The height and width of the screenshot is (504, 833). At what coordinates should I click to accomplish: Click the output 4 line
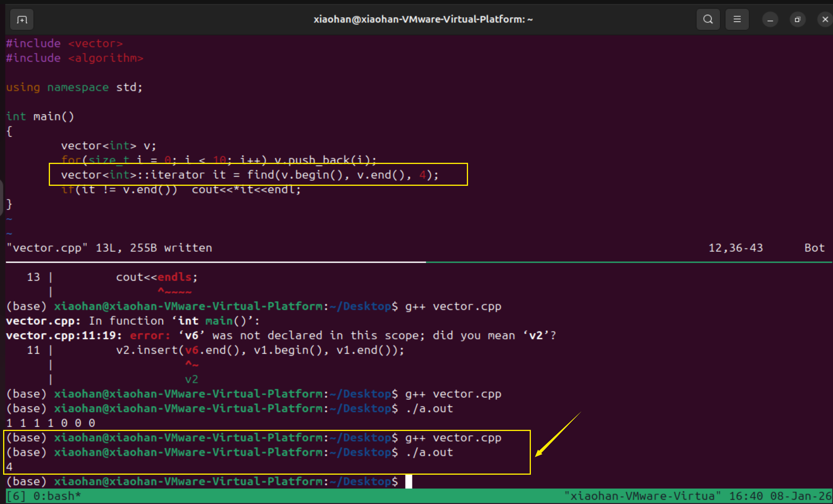(x=9, y=467)
